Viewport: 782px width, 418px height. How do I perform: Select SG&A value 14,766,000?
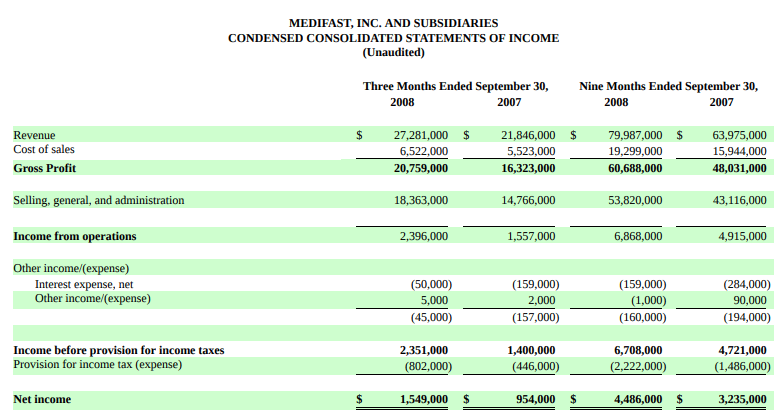tap(528, 200)
